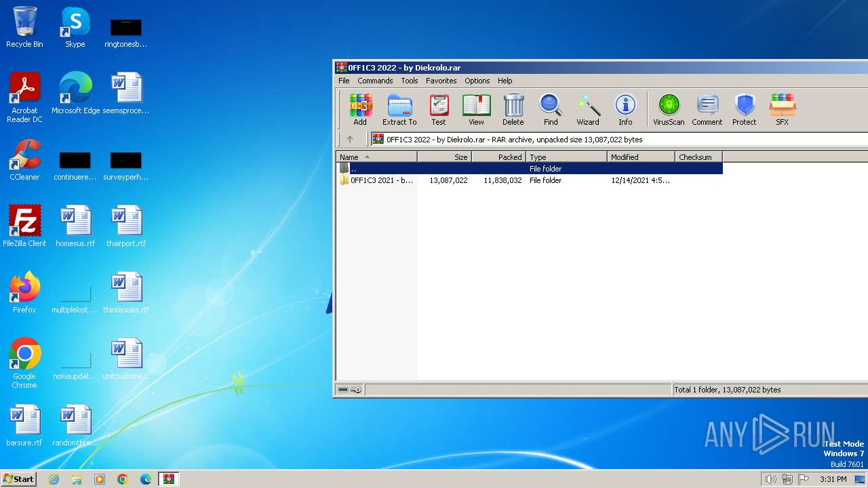Open the Find magnifier tool
The height and width of the screenshot is (488, 868).
551,110
